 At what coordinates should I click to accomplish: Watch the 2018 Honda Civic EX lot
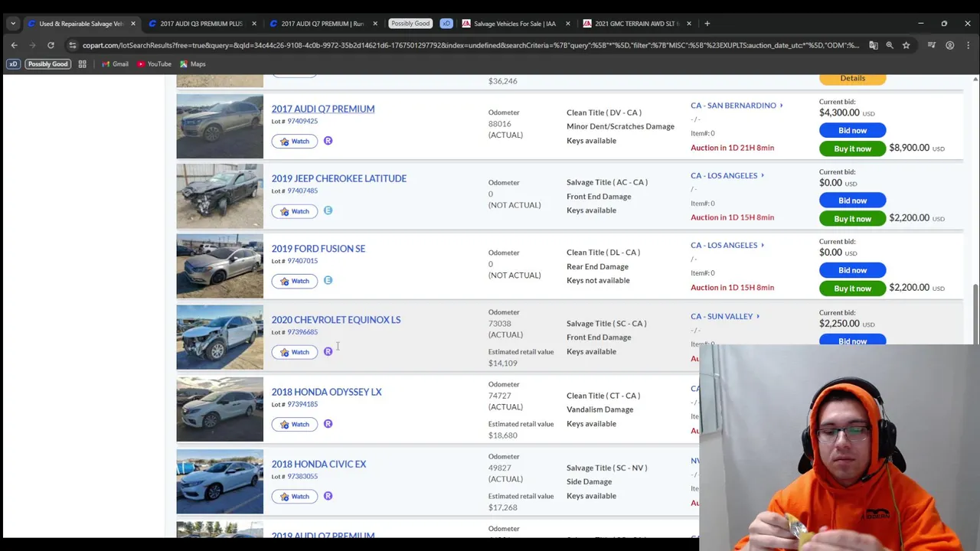[295, 497]
